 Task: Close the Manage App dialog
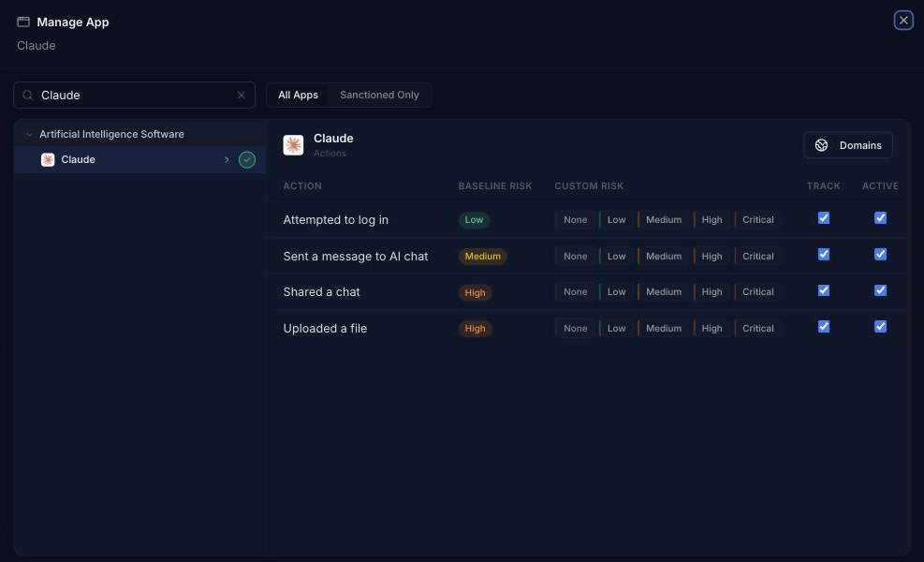[903, 21]
